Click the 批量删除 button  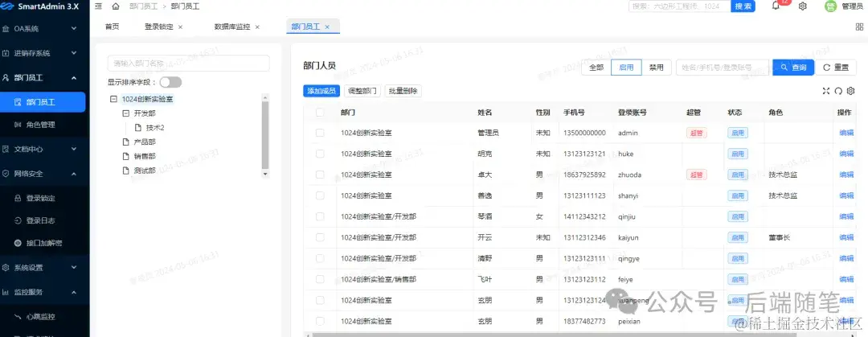pos(403,91)
